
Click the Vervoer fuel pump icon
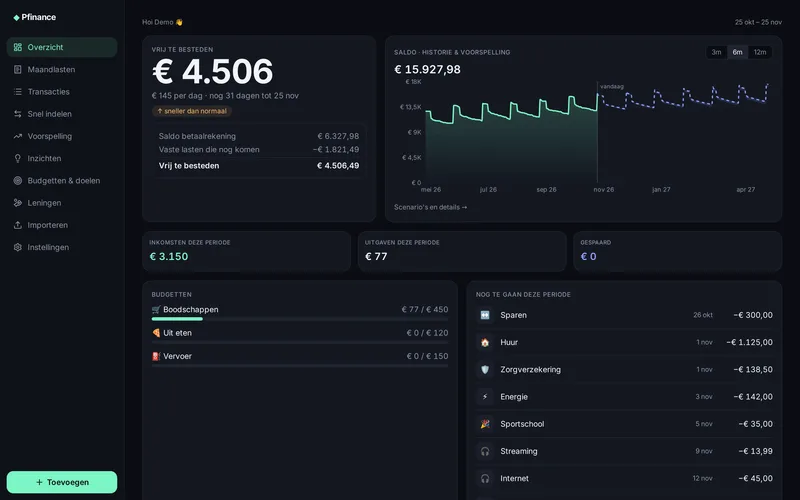(156, 356)
